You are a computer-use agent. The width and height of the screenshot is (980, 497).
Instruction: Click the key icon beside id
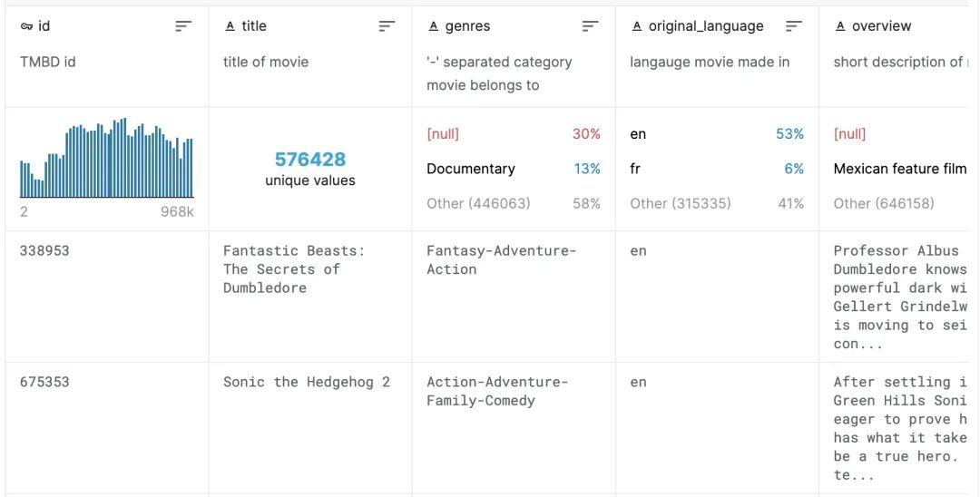click(x=26, y=26)
